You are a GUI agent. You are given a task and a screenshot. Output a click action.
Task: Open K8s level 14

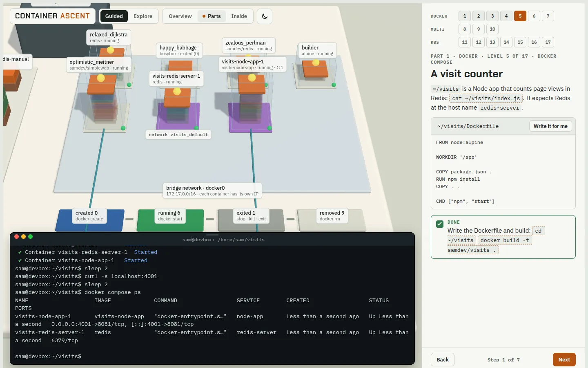(x=506, y=42)
